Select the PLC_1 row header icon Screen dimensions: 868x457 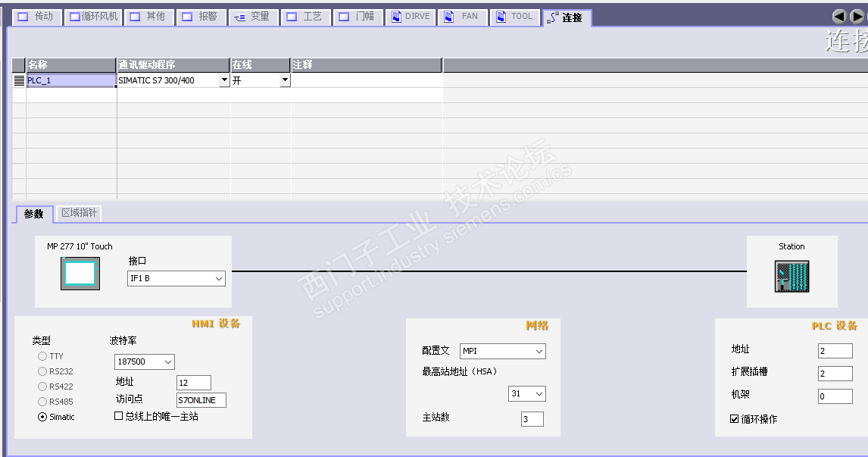19,80
